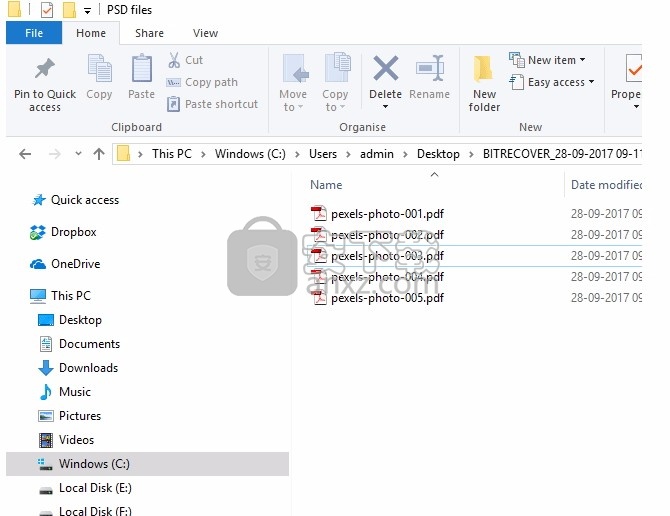Open Desktop in navigation pane

(x=80, y=320)
